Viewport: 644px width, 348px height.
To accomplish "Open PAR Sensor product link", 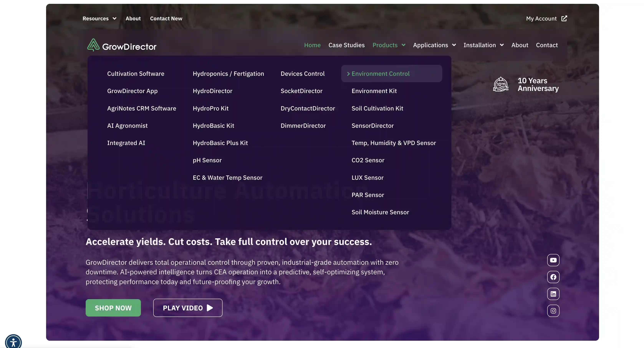I will click(368, 195).
